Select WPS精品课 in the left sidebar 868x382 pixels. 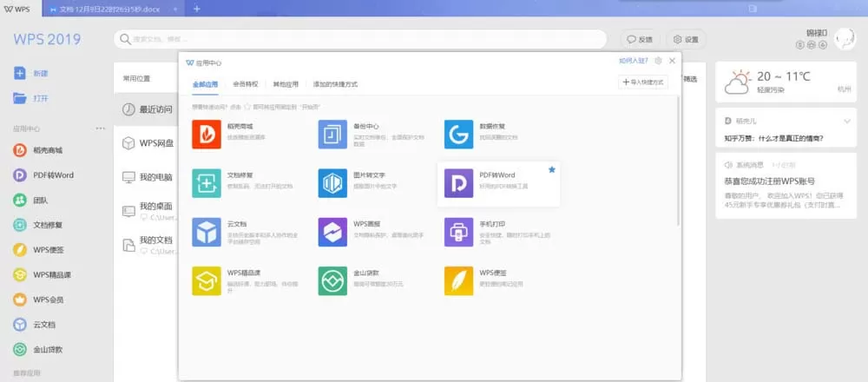coord(42,274)
